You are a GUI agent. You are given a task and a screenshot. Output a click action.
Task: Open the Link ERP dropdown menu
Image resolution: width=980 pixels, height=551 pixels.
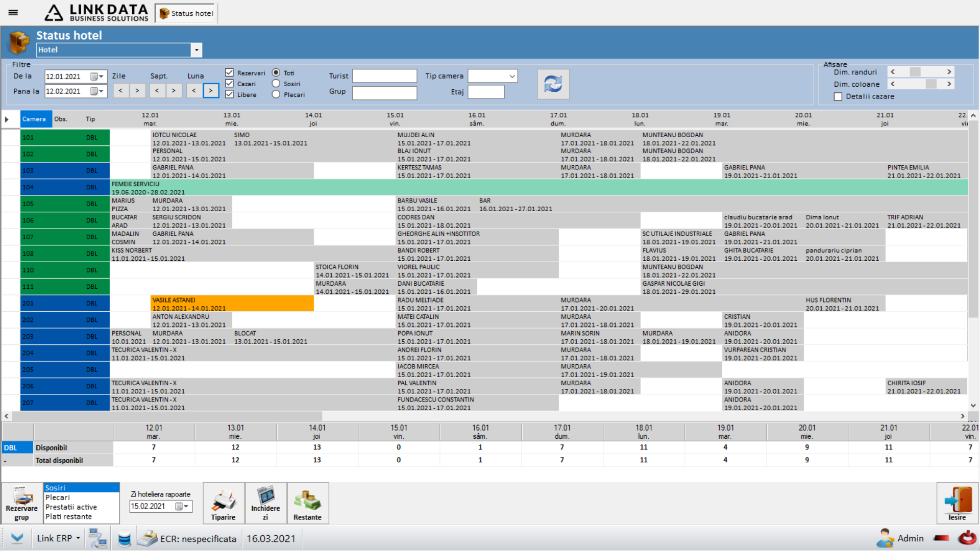[x=58, y=538]
